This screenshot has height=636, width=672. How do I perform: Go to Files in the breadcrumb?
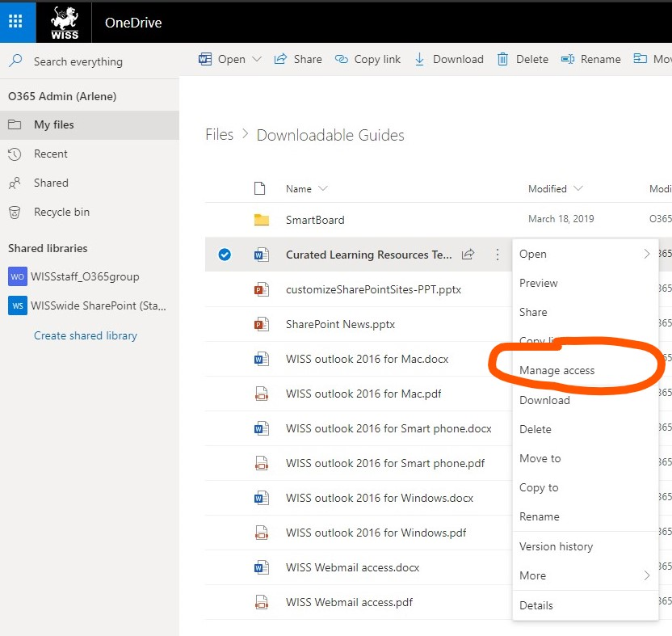click(220, 135)
